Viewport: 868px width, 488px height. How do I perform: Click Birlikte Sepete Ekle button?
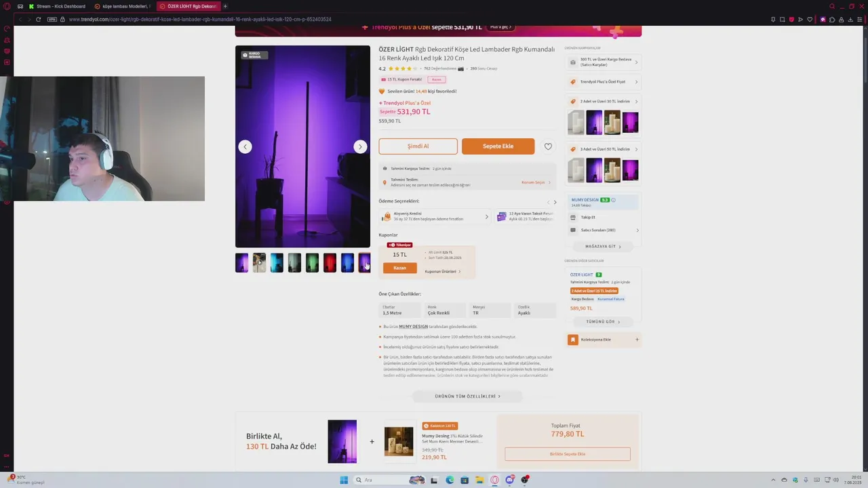coord(568,454)
